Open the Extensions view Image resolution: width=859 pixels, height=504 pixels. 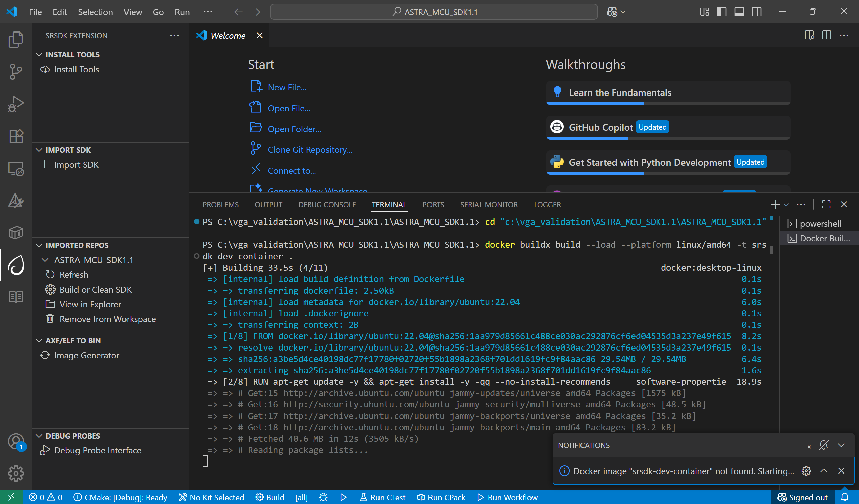(16, 136)
